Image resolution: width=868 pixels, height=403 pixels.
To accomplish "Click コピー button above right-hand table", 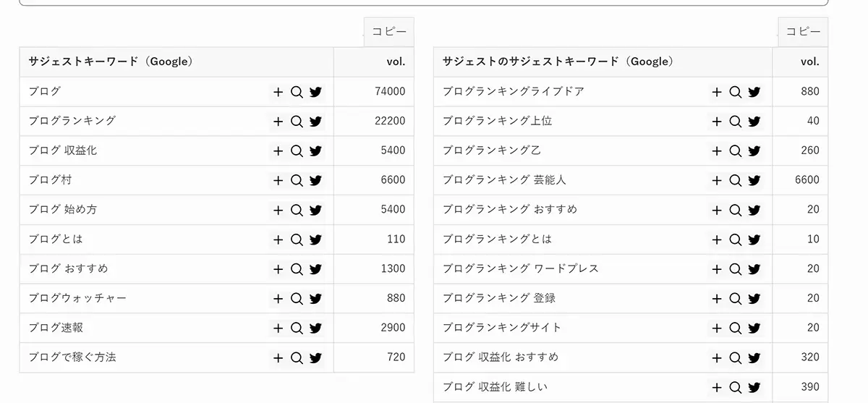I will click(x=803, y=32).
